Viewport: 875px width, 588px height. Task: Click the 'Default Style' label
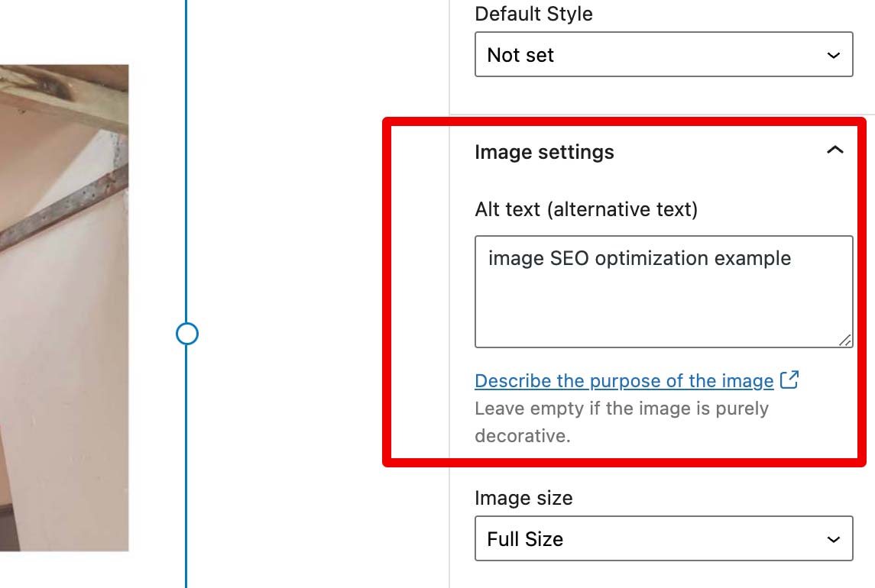pyautogui.click(x=533, y=14)
